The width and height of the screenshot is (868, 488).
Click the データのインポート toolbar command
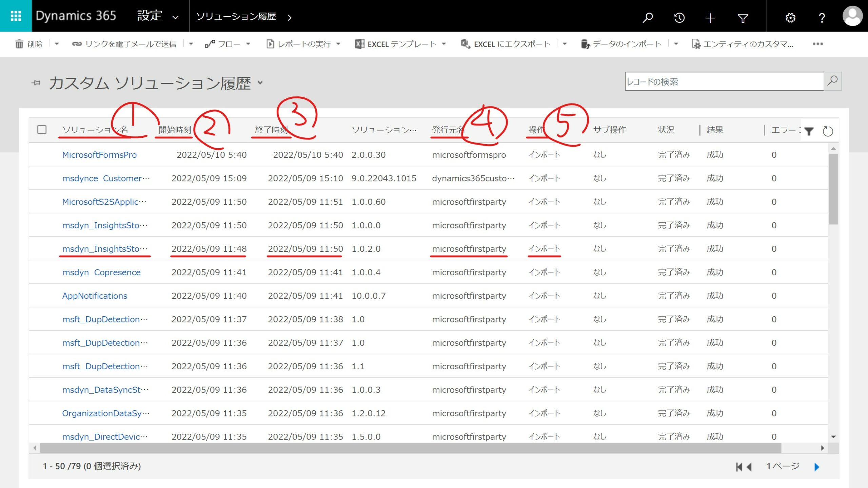[627, 44]
